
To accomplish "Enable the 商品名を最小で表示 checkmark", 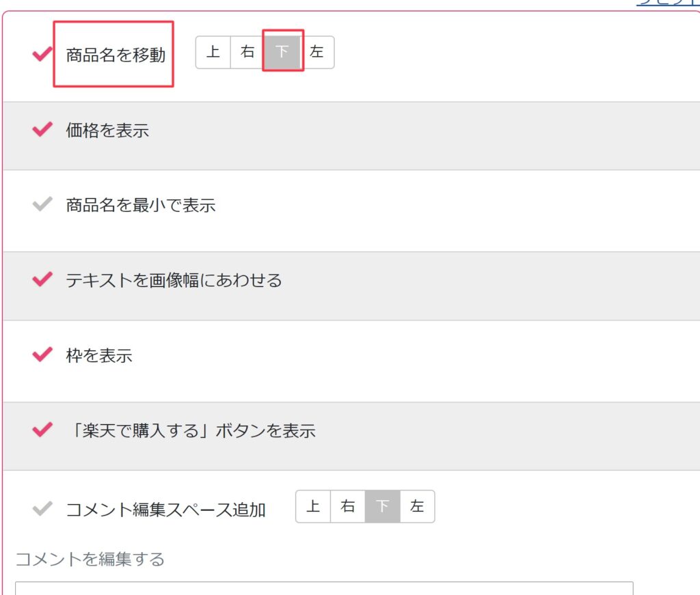I will point(42,204).
